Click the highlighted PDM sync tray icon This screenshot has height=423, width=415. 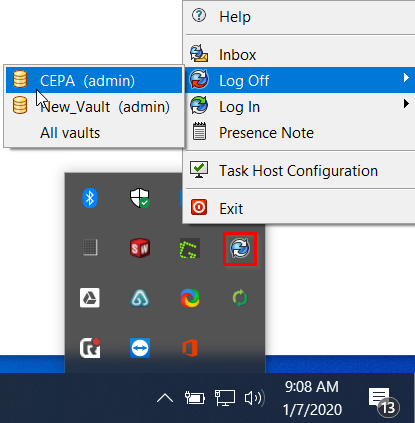coord(240,249)
